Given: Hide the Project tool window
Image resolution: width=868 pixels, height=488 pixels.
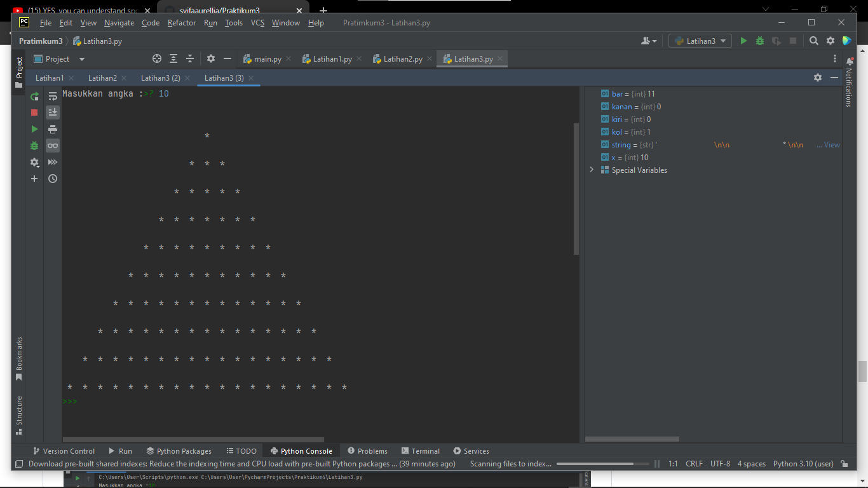Looking at the screenshot, I should (x=227, y=59).
